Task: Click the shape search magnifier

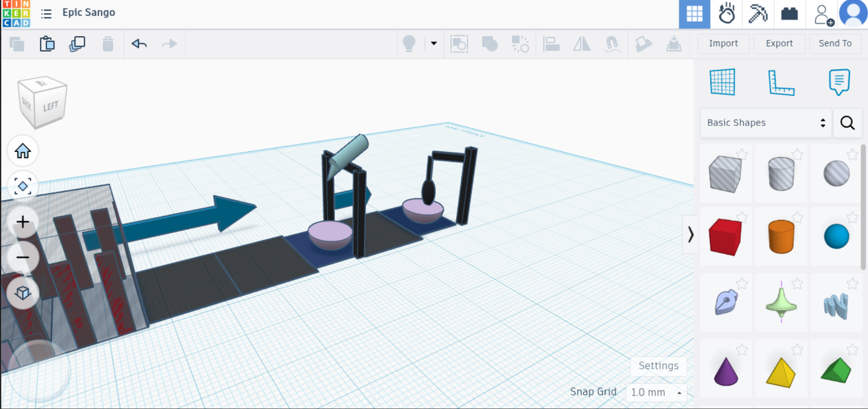Action: [848, 123]
